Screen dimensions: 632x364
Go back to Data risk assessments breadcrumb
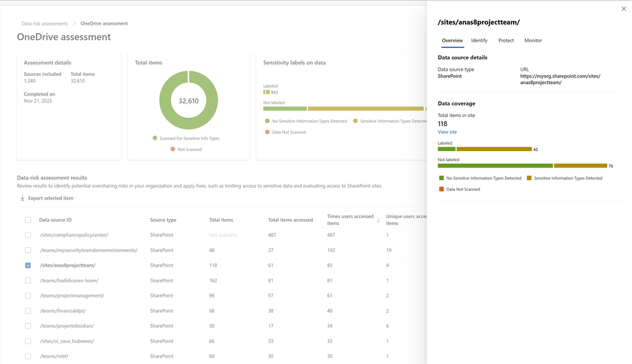(x=45, y=23)
